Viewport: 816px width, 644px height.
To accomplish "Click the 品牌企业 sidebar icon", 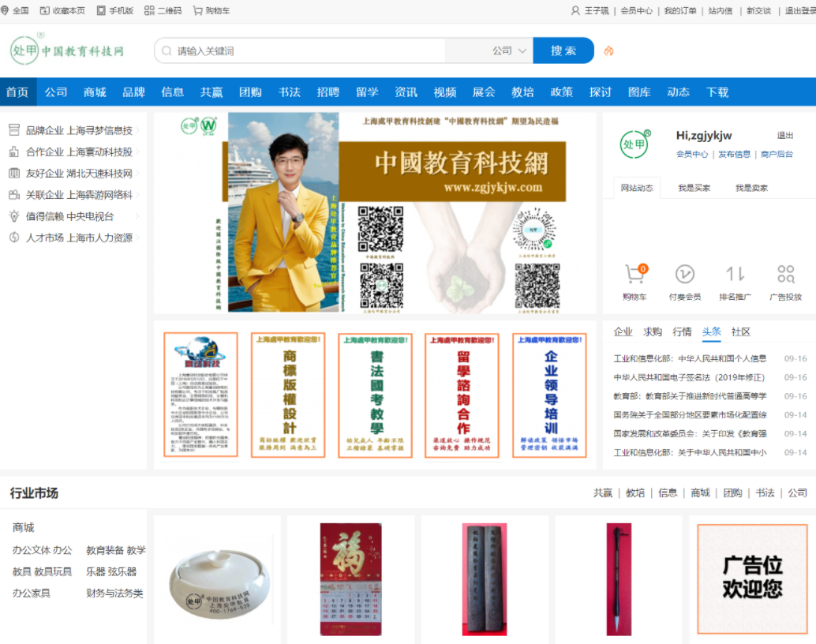I will pyautogui.click(x=14, y=130).
